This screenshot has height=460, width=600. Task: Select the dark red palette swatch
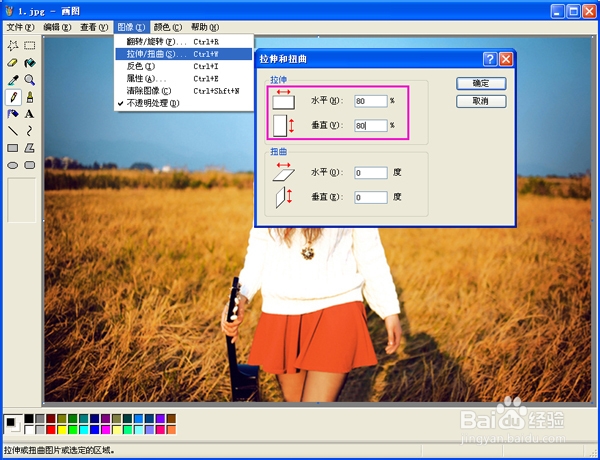tap(51, 419)
